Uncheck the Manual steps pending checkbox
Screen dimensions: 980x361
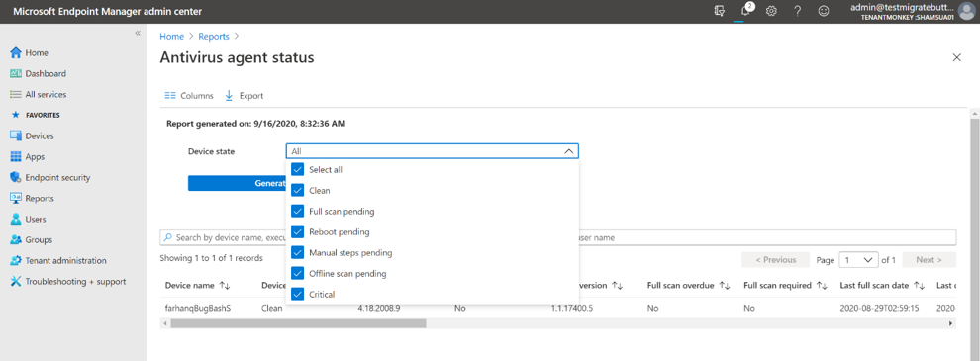click(298, 252)
